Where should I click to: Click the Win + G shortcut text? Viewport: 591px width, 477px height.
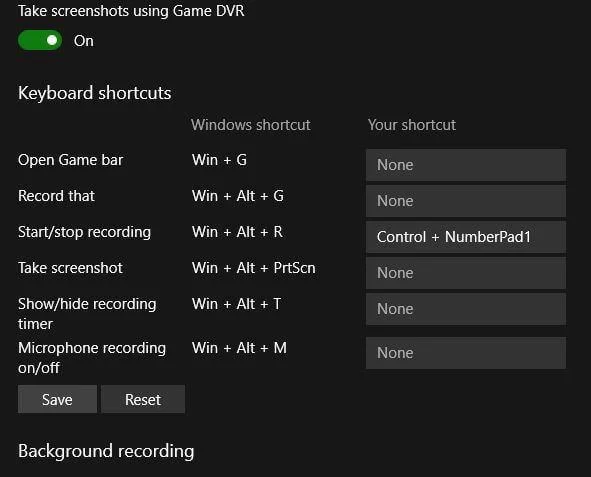[x=219, y=160]
